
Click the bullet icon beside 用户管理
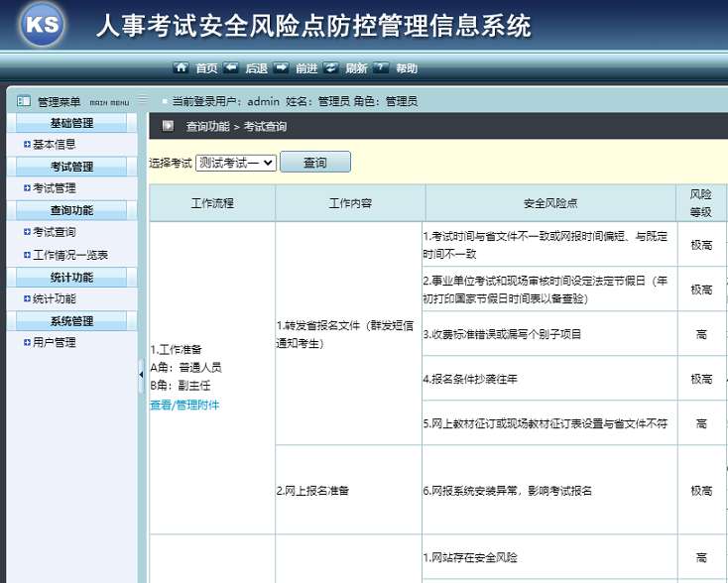pos(27,342)
